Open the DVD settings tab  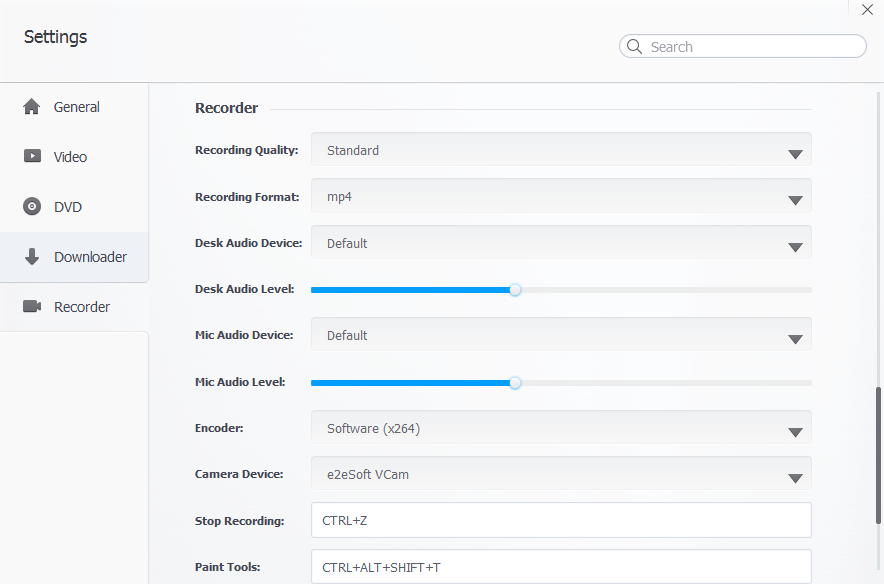[66, 207]
